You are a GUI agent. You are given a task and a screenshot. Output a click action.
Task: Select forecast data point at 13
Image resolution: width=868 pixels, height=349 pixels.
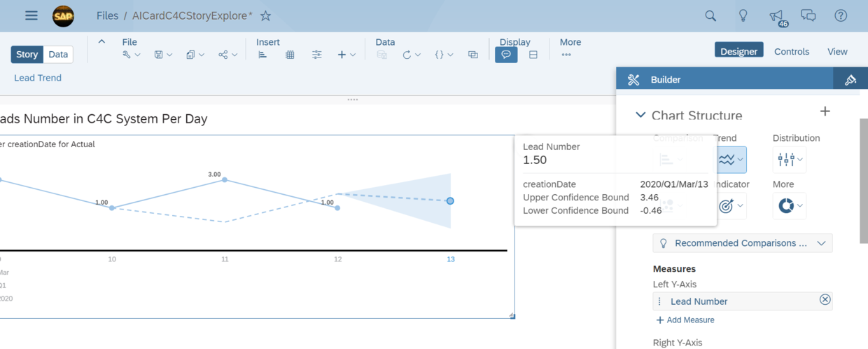click(x=450, y=201)
